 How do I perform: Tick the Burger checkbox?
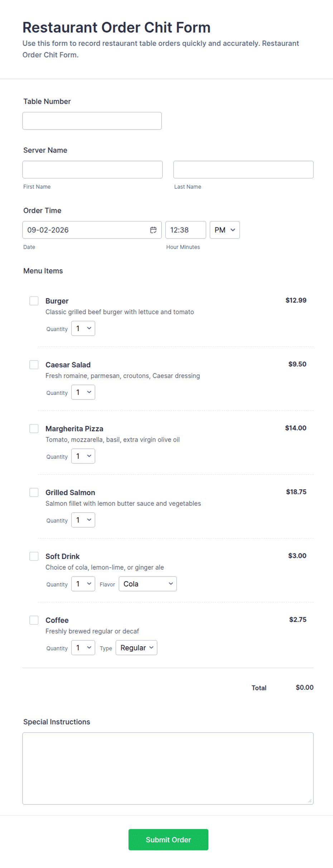coord(34,301)
